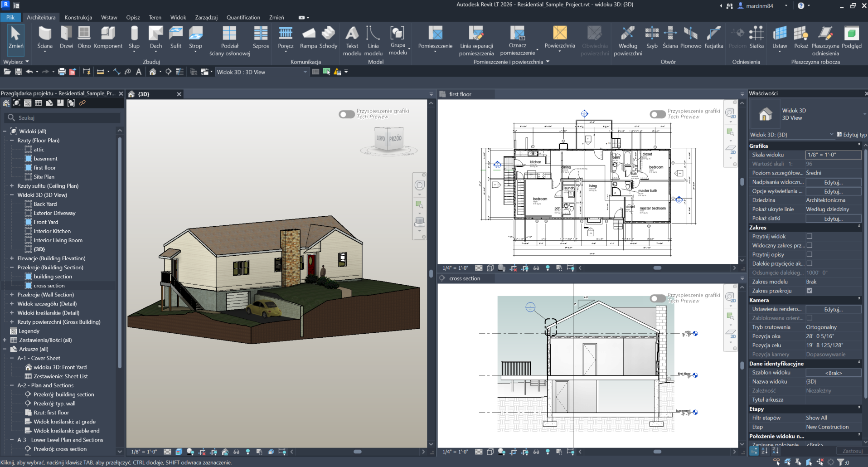868x467 pixels.
Task: Click the first floor view horizontal scrollbar thumb
Action: [657, 268]
